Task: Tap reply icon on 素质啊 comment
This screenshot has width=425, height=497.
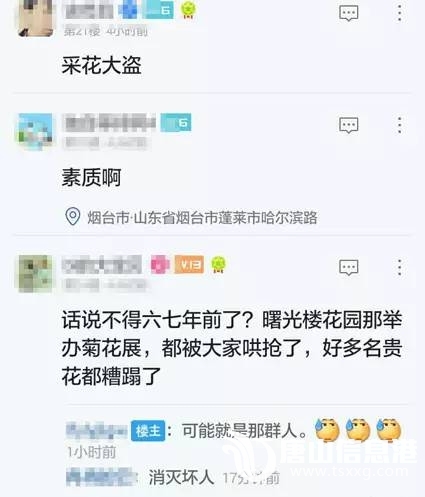Action: (349, 125)
